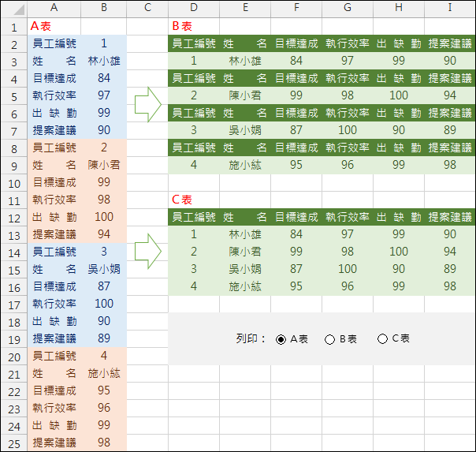
Task: Select row 1 header
Action: pyautogui.click(x=14, y=28)
